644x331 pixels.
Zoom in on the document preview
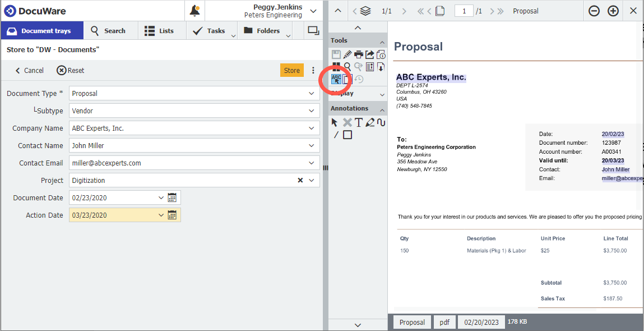pos(613,11)
